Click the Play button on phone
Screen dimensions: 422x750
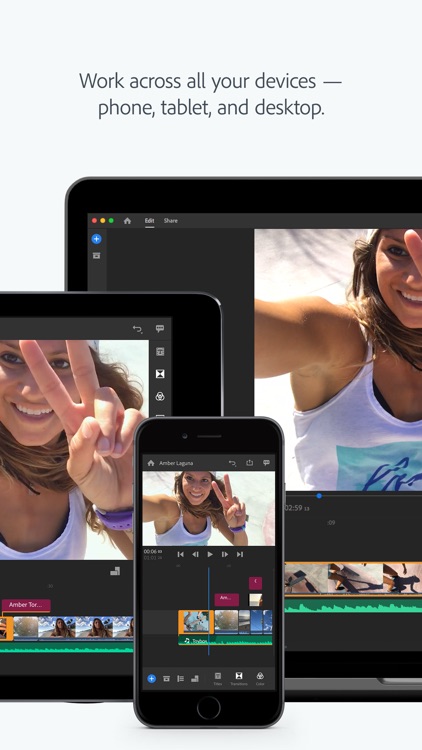(210, 554)
